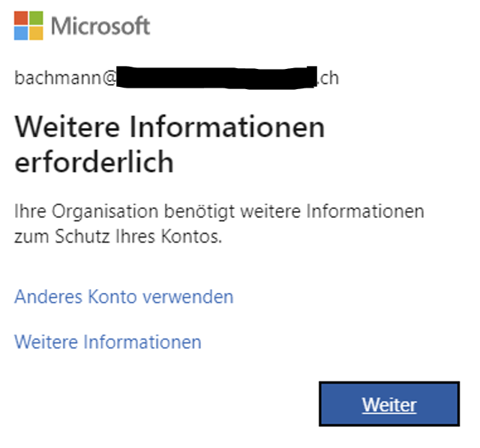Click the Microsoft wordmark text

pyautogui.click(x=100, y=26)
